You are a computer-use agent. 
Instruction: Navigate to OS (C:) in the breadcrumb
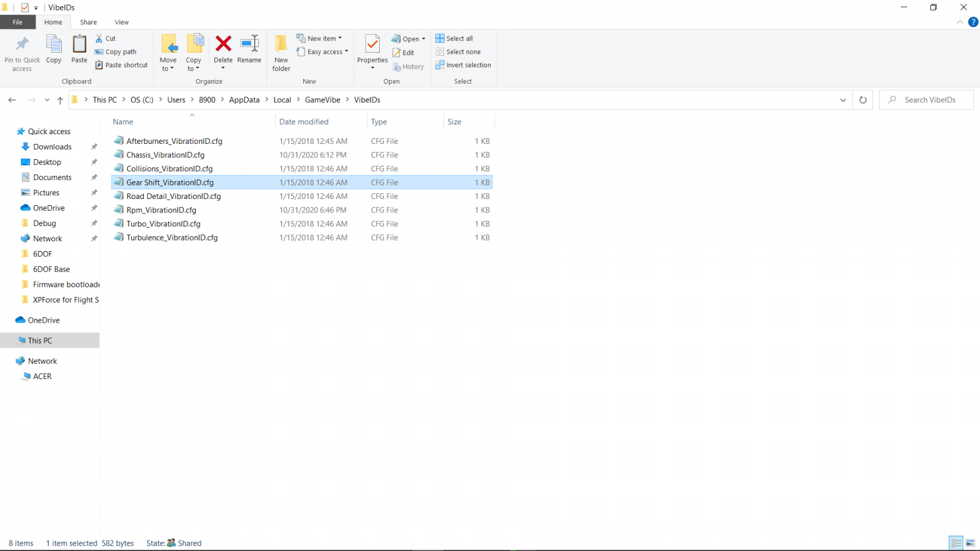point(142,100)
